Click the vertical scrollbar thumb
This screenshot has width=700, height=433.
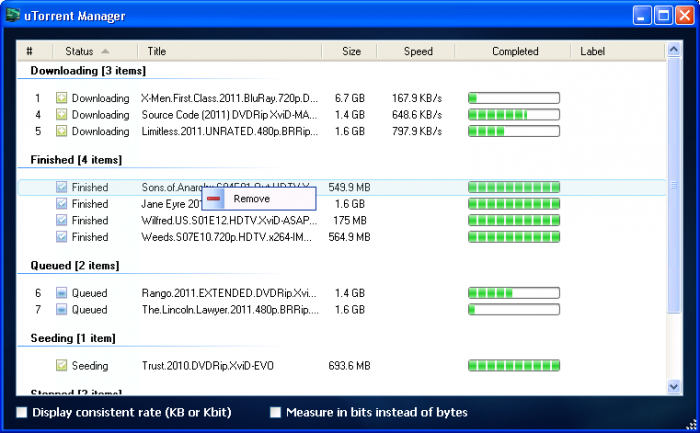click(674, 185)
